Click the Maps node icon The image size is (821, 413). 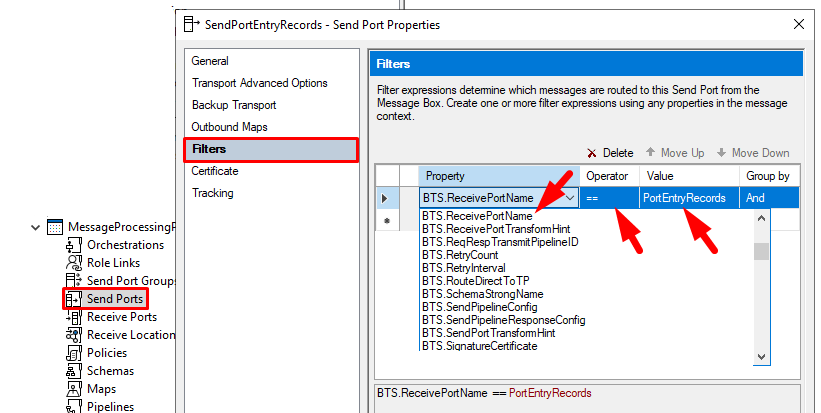coord(73,389)
